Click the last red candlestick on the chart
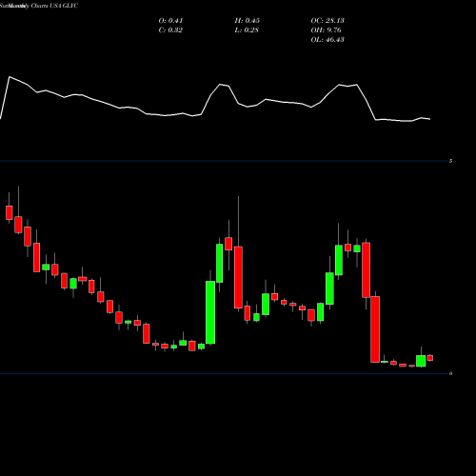476x476 pixels. click(430, 358)
